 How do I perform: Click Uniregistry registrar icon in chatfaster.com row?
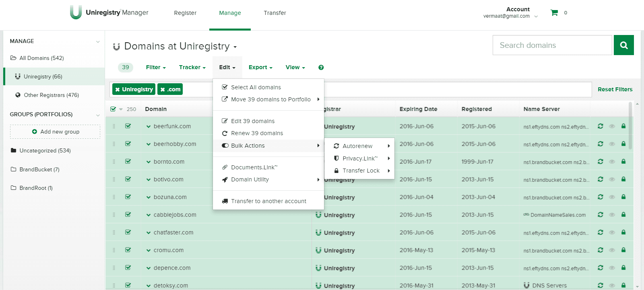[x=318, y=232]
